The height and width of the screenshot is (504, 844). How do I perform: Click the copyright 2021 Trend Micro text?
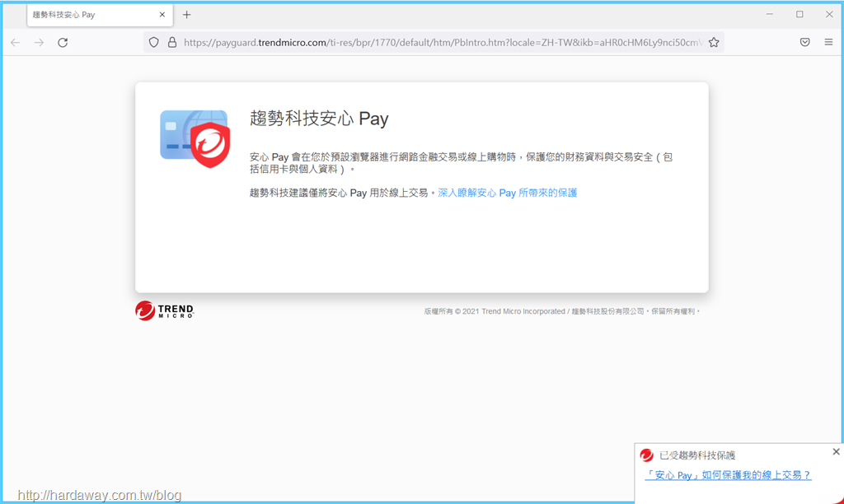[x=561, y=311]
